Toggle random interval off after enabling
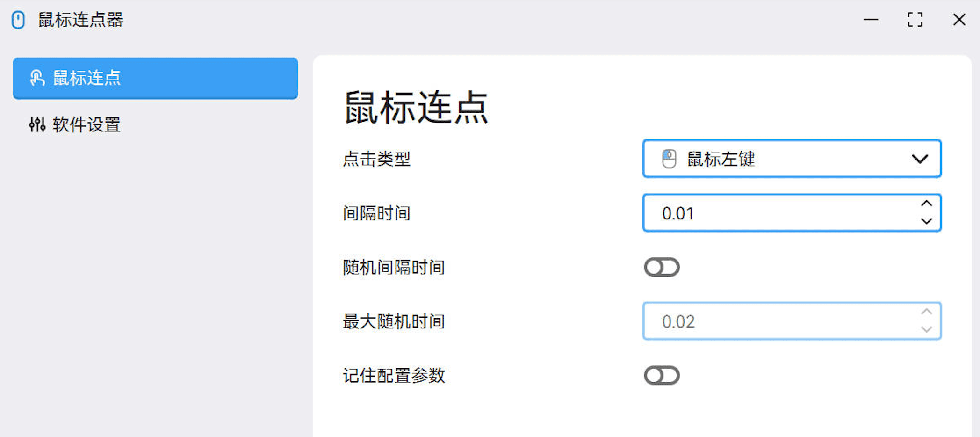 [x=662, y=267]
